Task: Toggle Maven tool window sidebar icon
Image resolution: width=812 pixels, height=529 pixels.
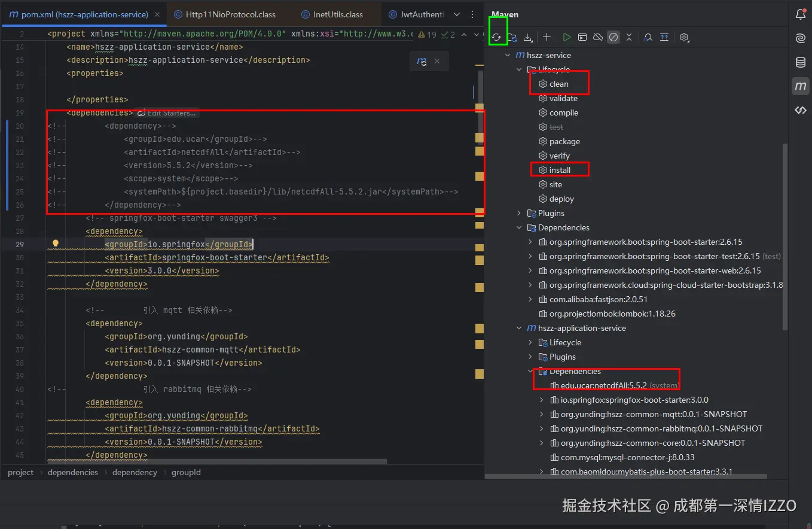Action: 800,86
